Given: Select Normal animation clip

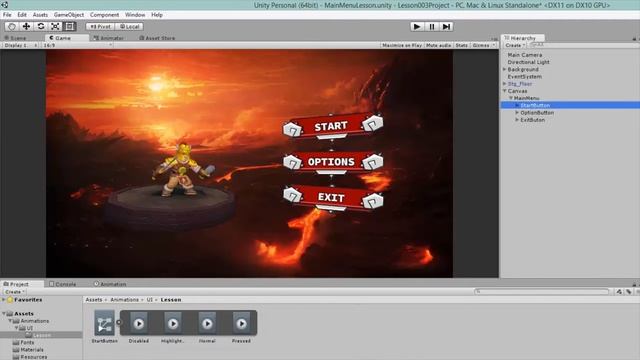Looking at the screenshot, I should pyautogui.click(x=207, y=327).
